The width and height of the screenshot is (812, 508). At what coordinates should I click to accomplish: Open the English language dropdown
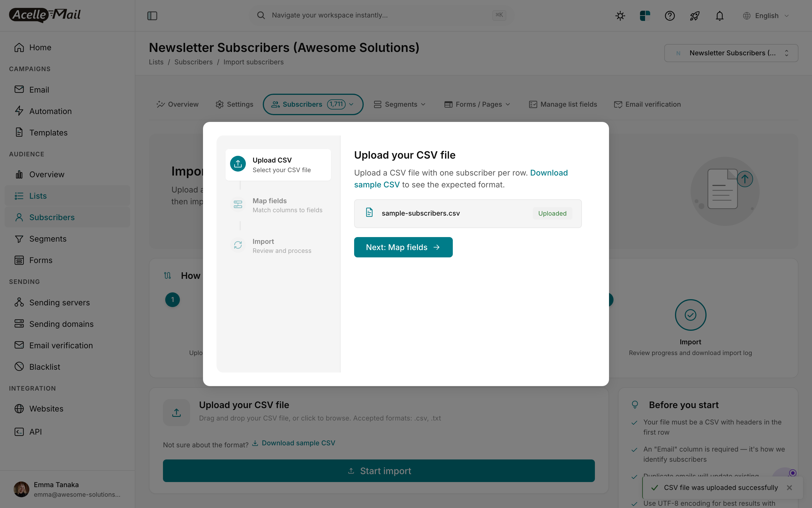766,16
